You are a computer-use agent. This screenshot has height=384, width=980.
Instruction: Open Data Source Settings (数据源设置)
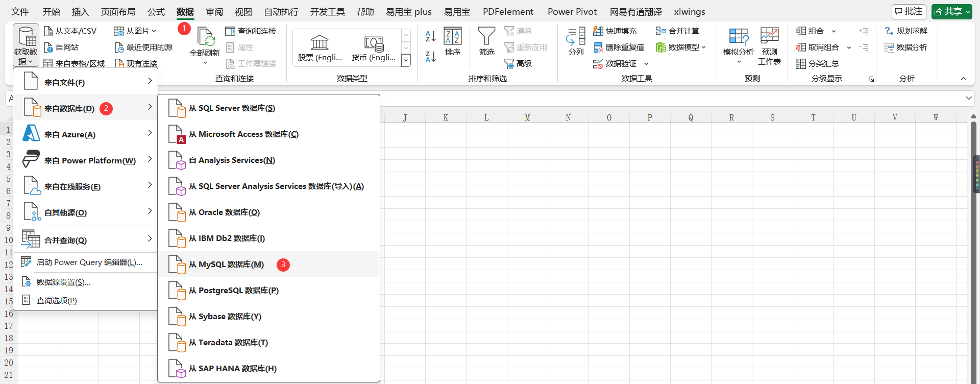[86, 282]
